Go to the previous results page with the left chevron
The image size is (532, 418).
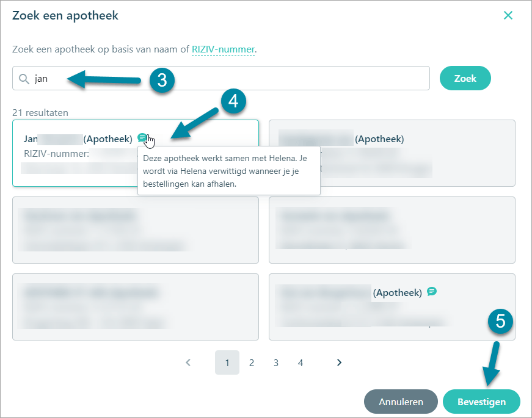click(x=188, y=362)
